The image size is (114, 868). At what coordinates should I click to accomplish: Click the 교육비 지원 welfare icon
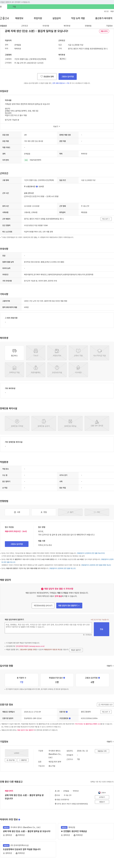pos(78,353)
